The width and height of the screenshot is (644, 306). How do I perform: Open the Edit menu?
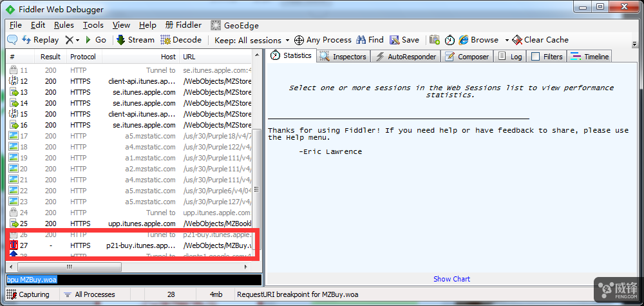pyautogui.click(x=38, y=25)
